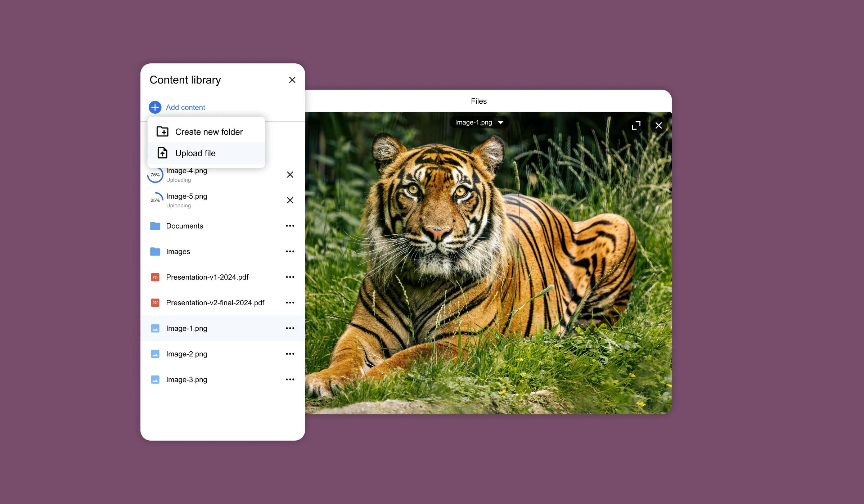
Task: Open options menu for Image-1.png
Action: (290, 328)
